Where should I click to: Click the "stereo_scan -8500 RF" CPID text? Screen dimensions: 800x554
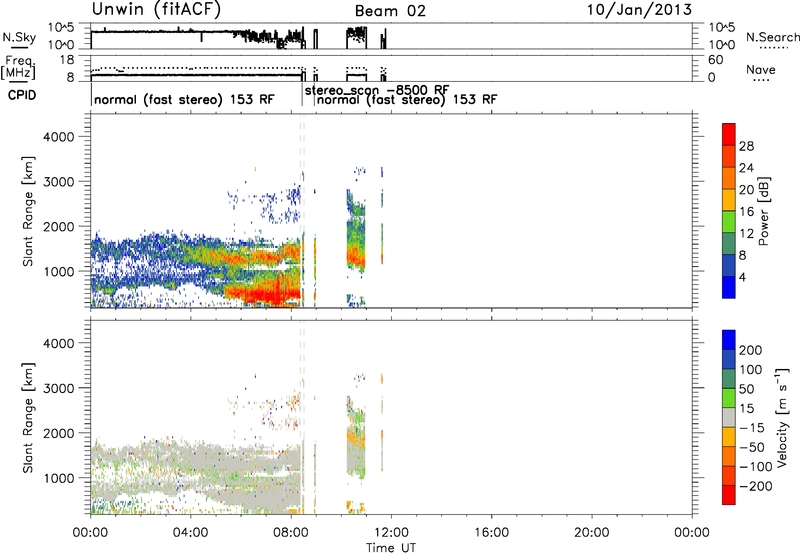click(377, 90)
